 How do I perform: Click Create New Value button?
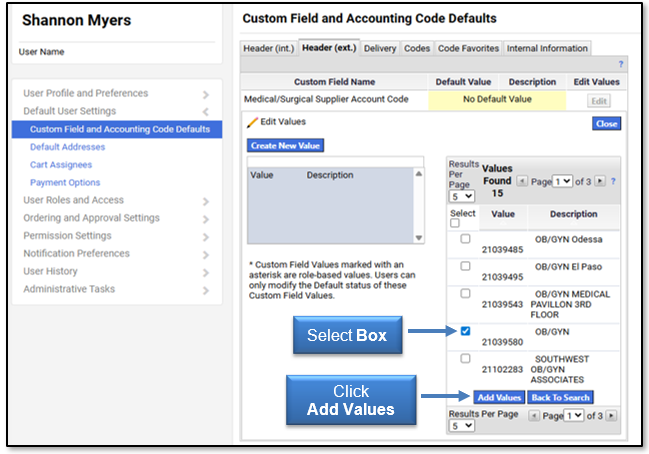(x=285, y=146)
